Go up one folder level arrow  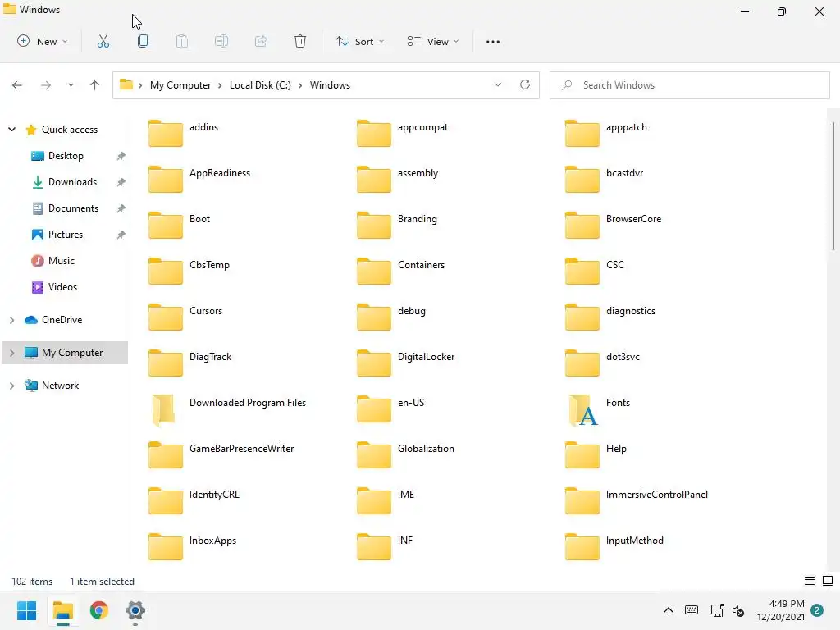(95, 85)
